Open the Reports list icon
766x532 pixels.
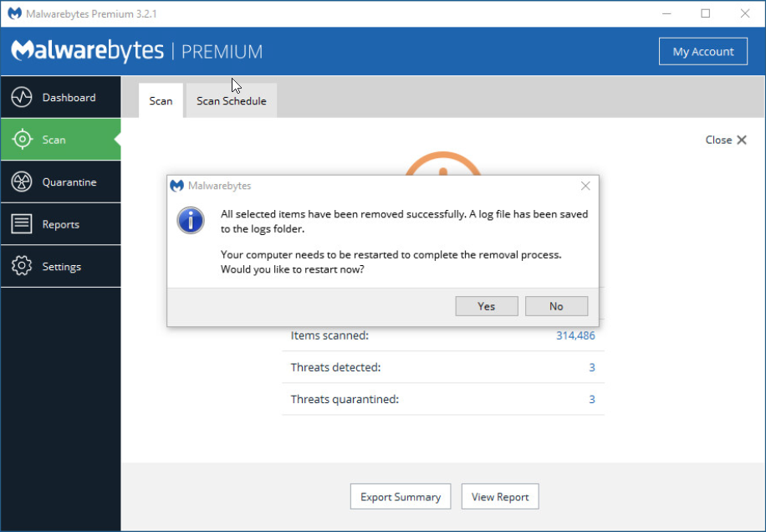click(22, 223)
